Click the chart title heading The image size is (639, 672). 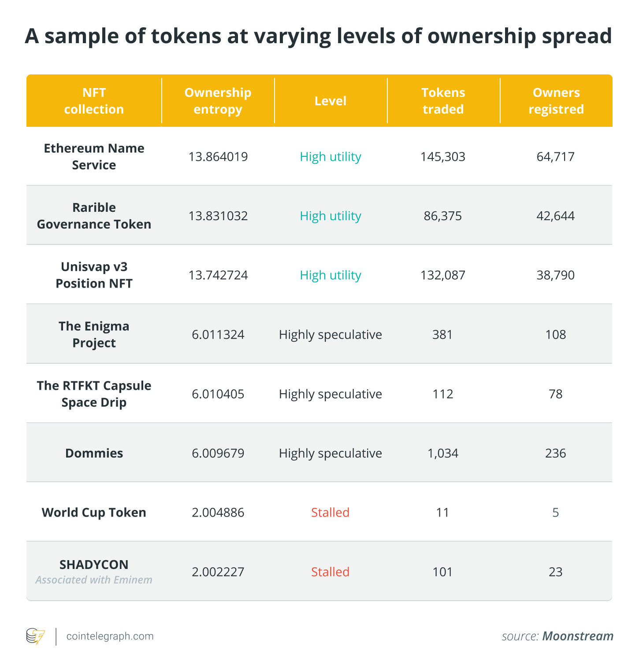point(318,36)
